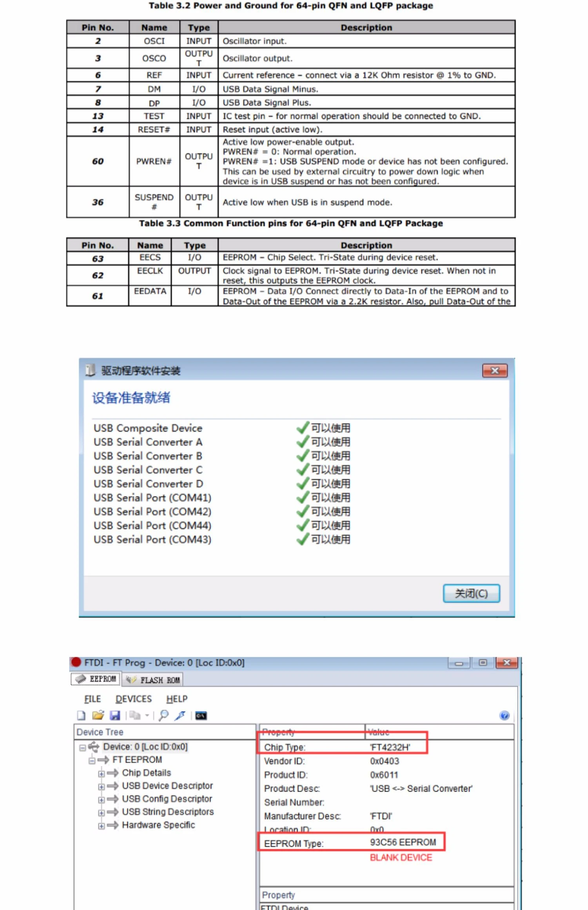Open the FILE menu
The height and width of the screenshot is (910, 588).
tap(93, 699)
